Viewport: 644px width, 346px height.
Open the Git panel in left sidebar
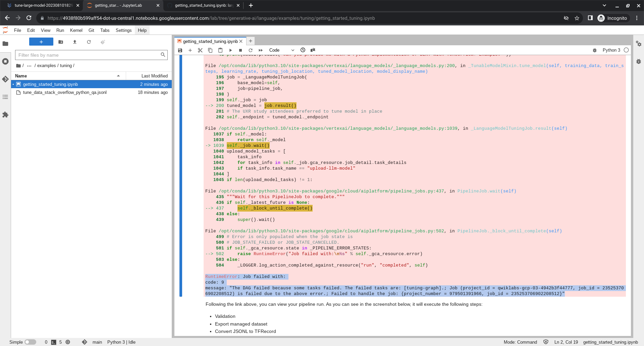tap(5, 79)
